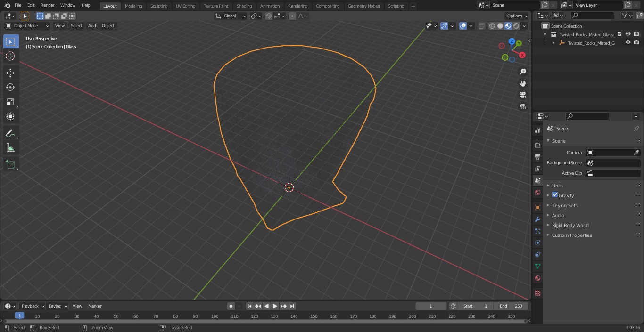Open the Playback dropdown in timeline

(x=32, y=306)
